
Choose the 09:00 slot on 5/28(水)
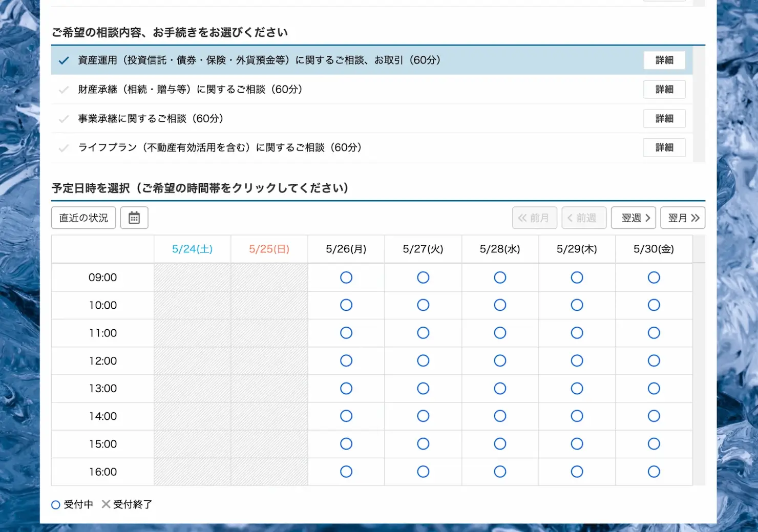coord(500,278)
